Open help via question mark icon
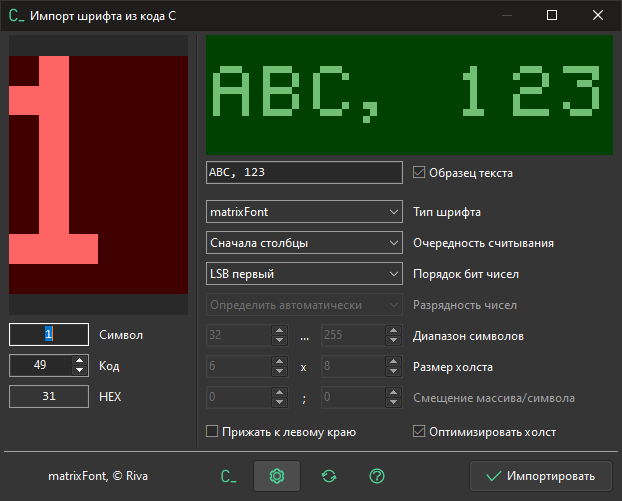Screen dimensions: 622x501 [x=377, y=476]
